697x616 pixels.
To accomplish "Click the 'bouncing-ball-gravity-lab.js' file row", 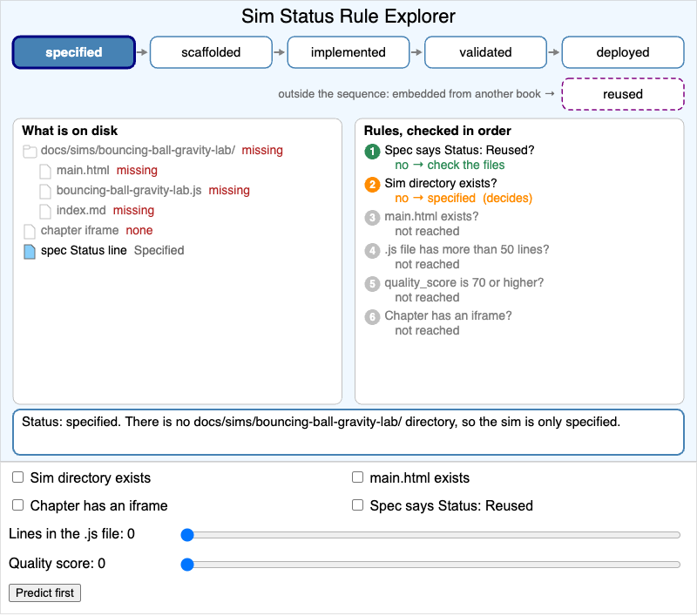I will click(x=145, y=191).
